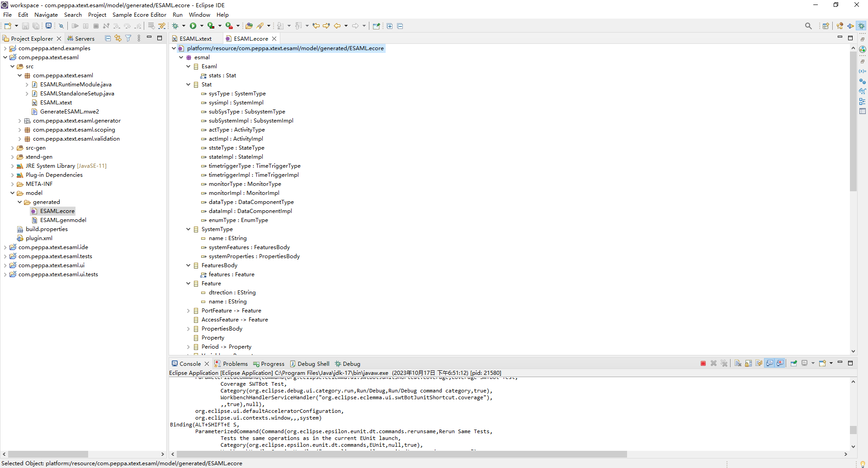The height and width of the screenshot is (468, 868).
Task: Click the Back navigation arrow
Action: (337, 26)
